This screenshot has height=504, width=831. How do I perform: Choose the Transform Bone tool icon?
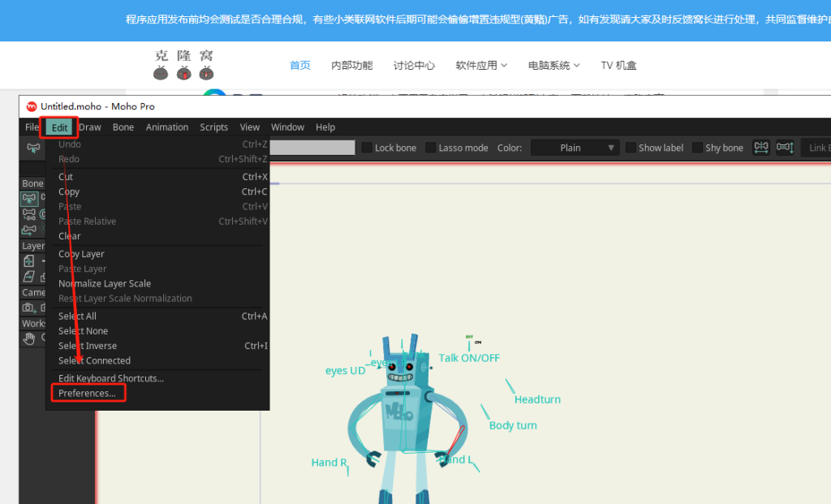click(x=29, y=214)
